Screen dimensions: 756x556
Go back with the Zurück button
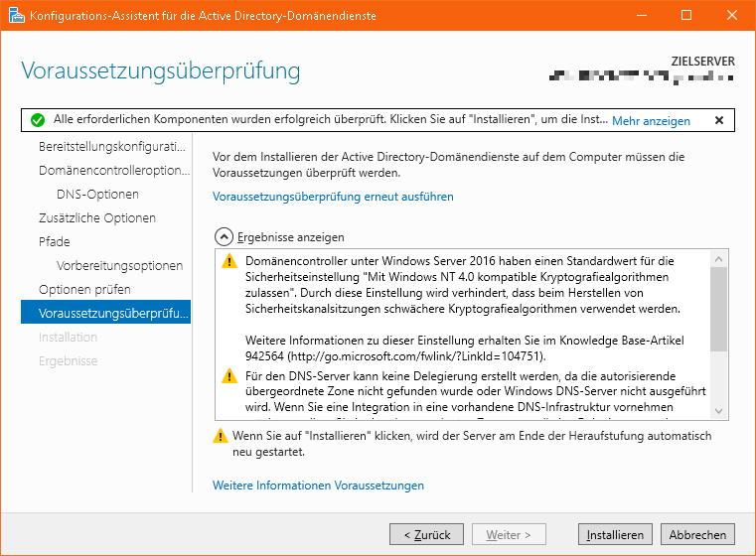click(x=427, y=535)
